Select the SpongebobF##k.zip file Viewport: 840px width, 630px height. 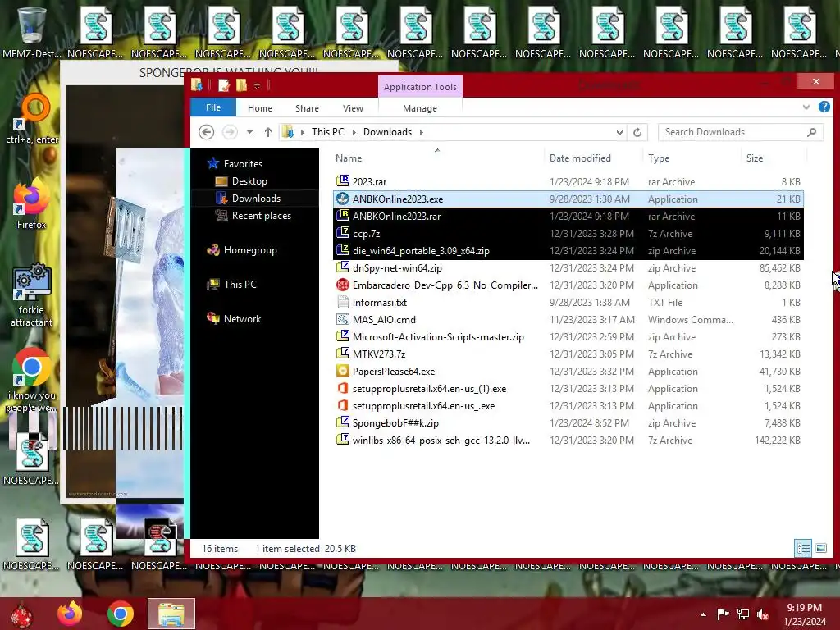(568, 423)
